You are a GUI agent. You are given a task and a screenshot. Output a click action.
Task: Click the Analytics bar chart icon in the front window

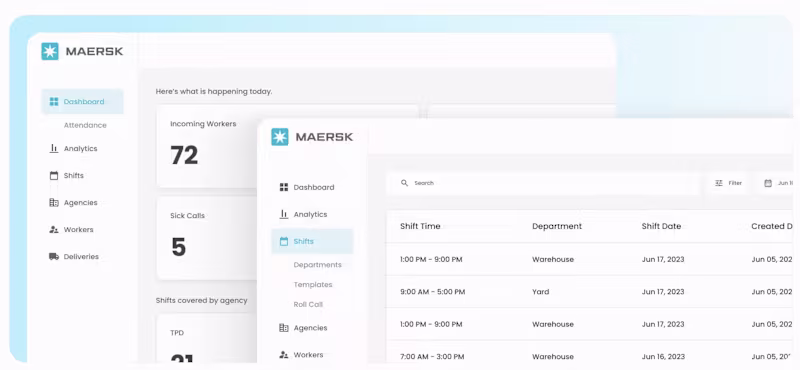(284, 214)
